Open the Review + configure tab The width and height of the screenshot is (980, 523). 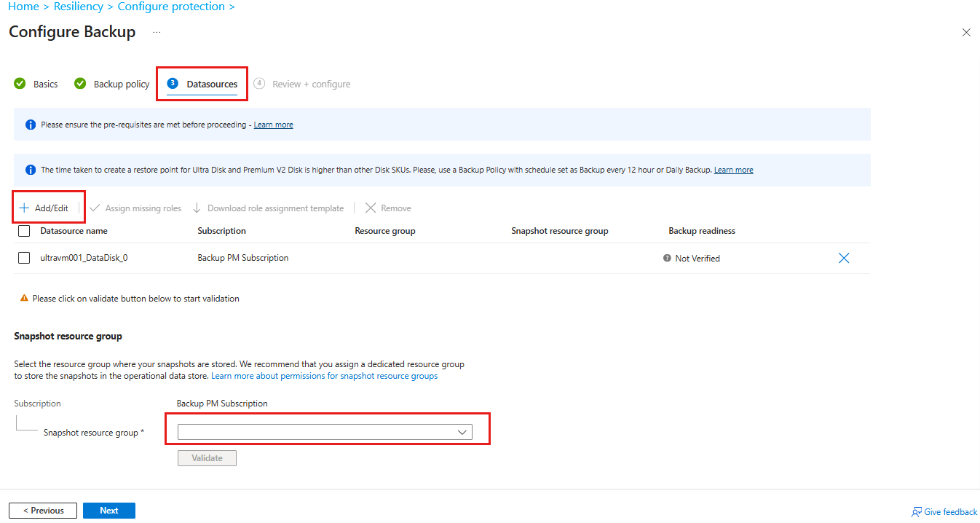point(303,84)
